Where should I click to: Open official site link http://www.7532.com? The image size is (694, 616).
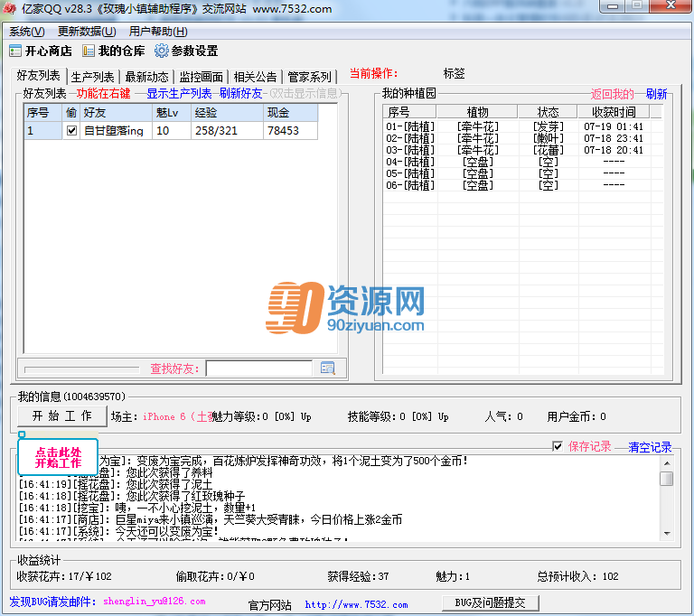pyautogui.click(x=356, y=604)
